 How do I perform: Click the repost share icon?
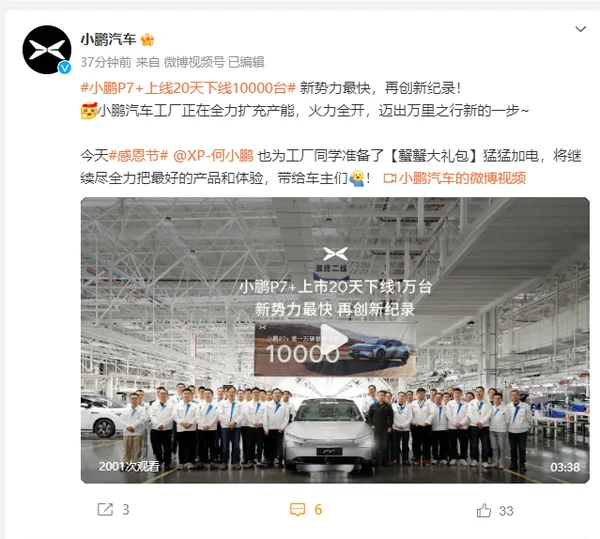coord(105,510)
